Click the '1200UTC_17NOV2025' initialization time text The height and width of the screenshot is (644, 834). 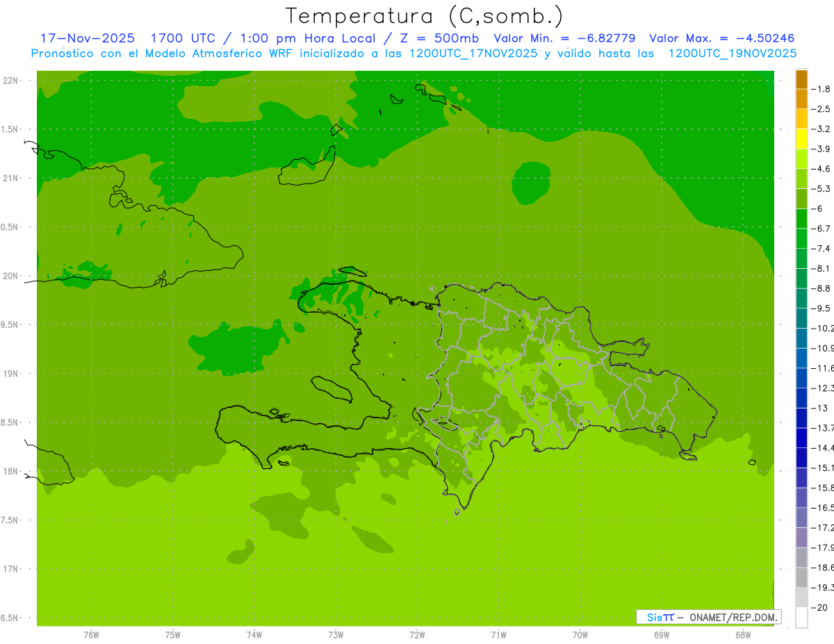pyautogui.click(x=473, y=53)
